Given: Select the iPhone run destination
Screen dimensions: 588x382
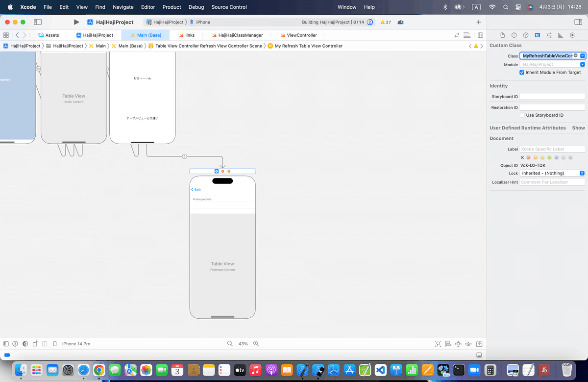Looking at the screenshot, I should 200,22.
